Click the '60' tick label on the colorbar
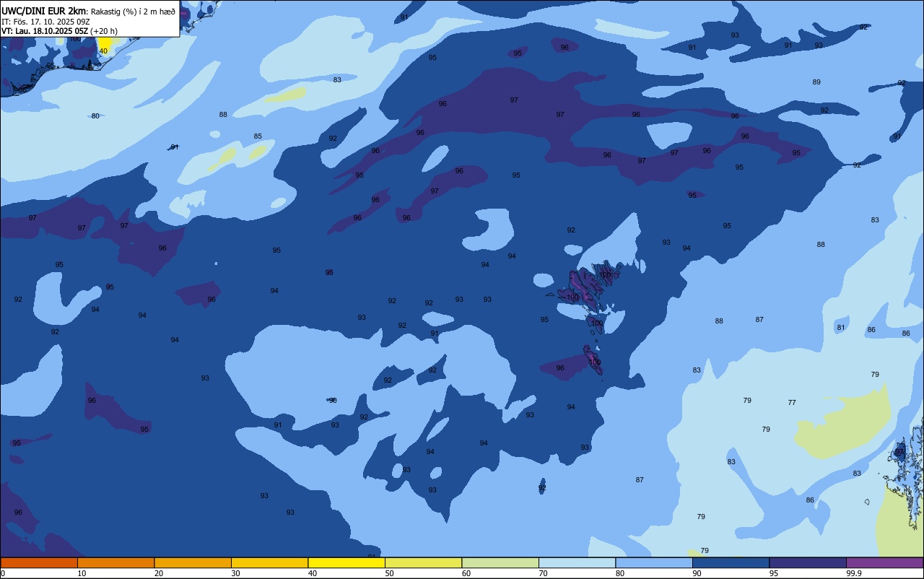This screenshot has width=924, height=579. [x=466, y=573]
